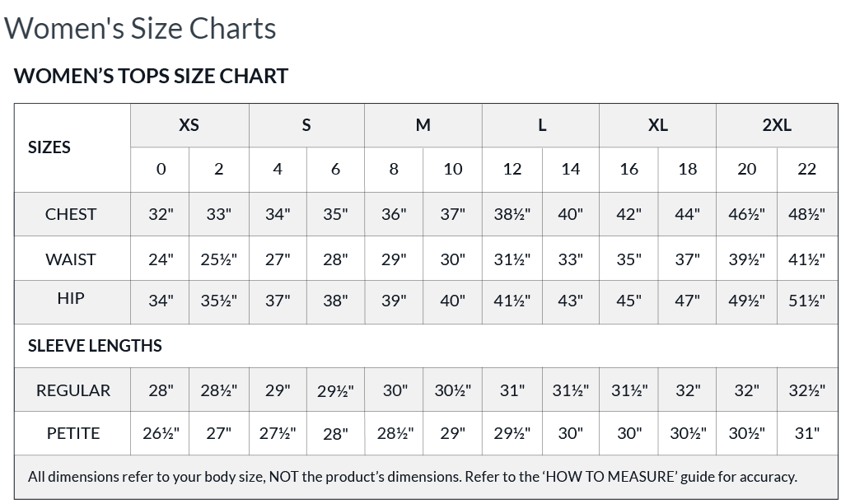Click the HIP row label

(x=71, y=298)
